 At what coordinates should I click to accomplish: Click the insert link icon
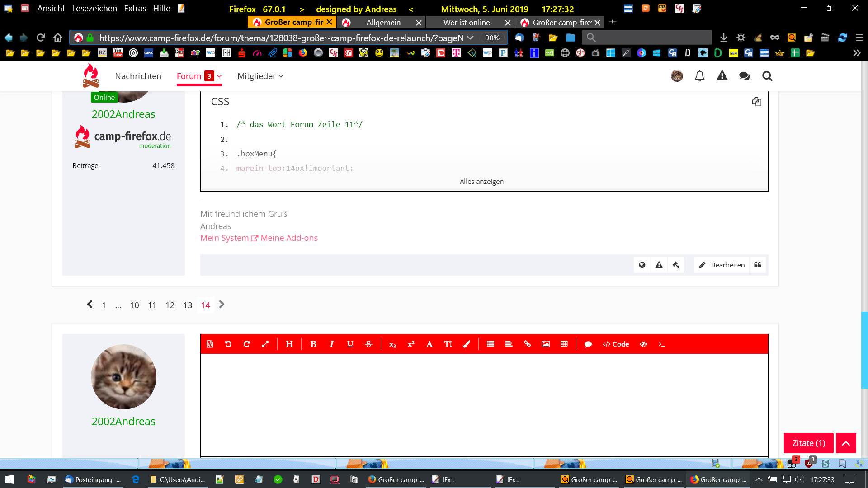click(527, 344)
